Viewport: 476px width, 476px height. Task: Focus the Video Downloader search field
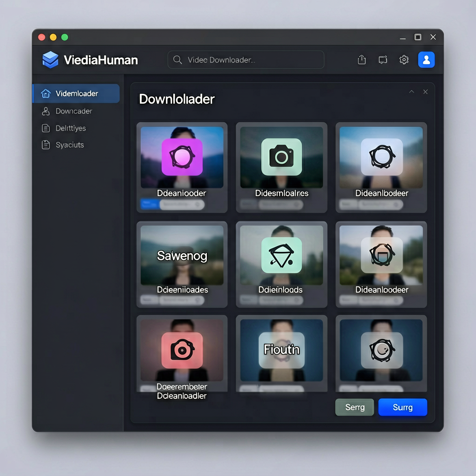[246, 60]
